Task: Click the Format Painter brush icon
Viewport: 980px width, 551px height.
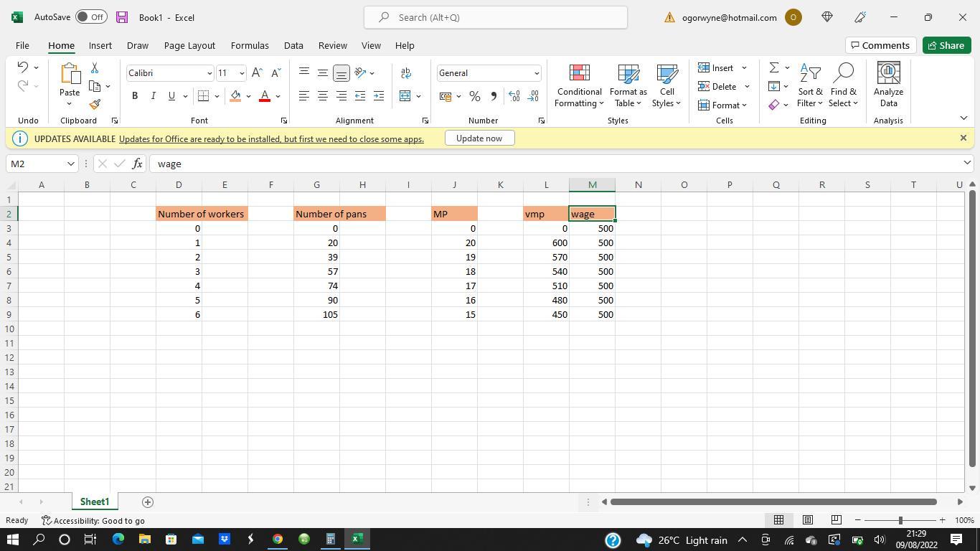Action: (x=95, y=105)
